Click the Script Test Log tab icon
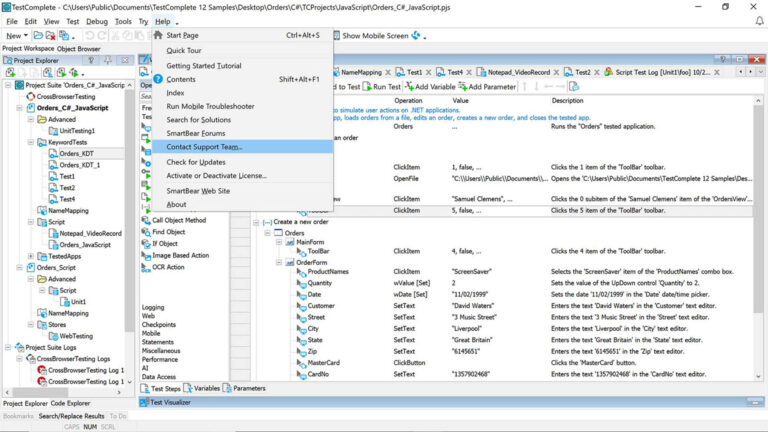 coord(608,72)
